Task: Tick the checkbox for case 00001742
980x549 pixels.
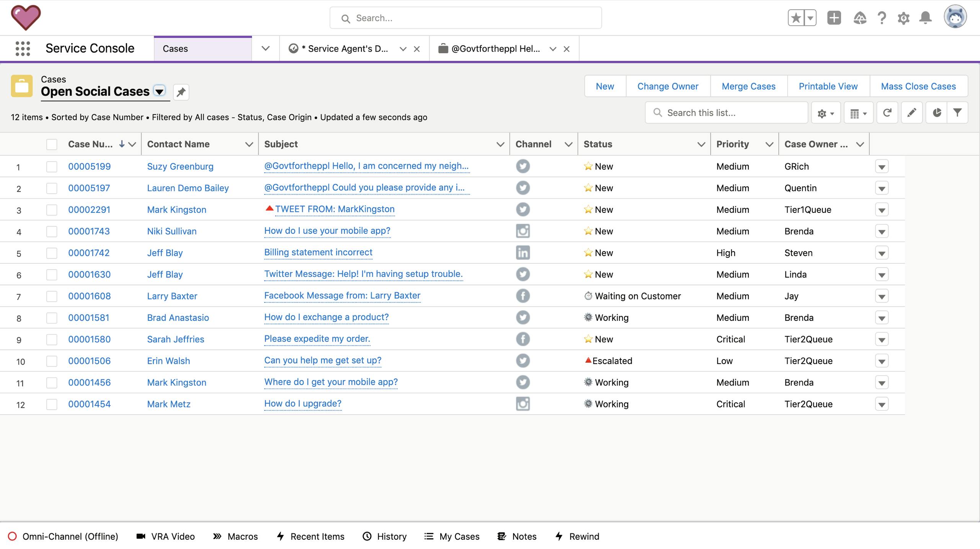Action: pyautogui.click(x=52, y=253)
